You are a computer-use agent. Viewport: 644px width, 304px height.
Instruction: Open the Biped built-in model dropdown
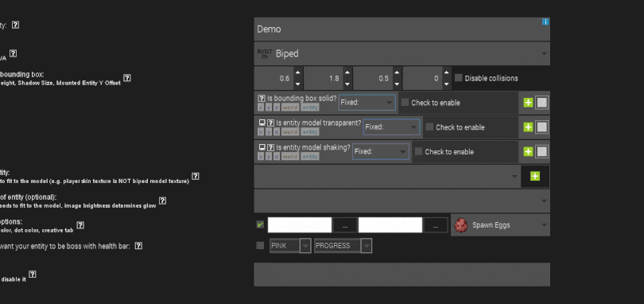pos(402,53)
